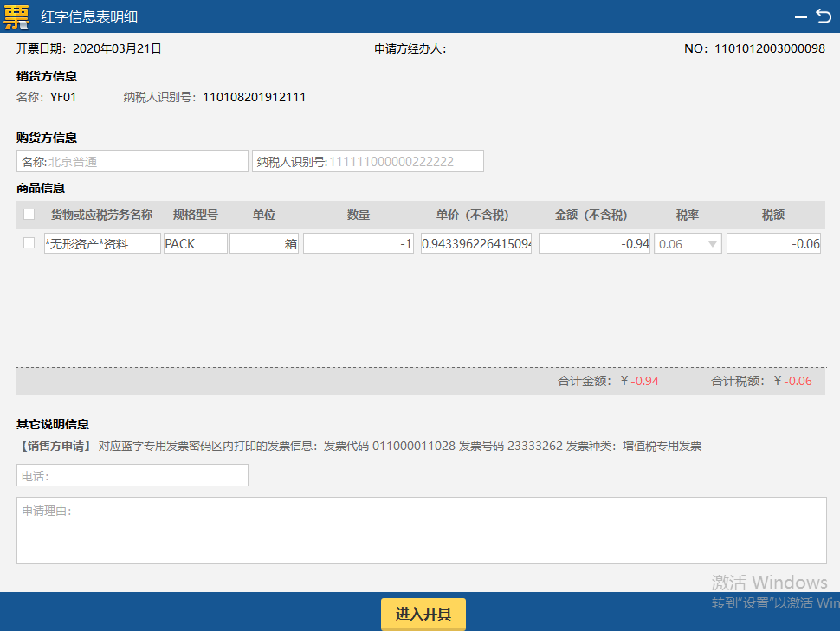Click the seller tax ID 110108201912111

[x=254, y=97]
